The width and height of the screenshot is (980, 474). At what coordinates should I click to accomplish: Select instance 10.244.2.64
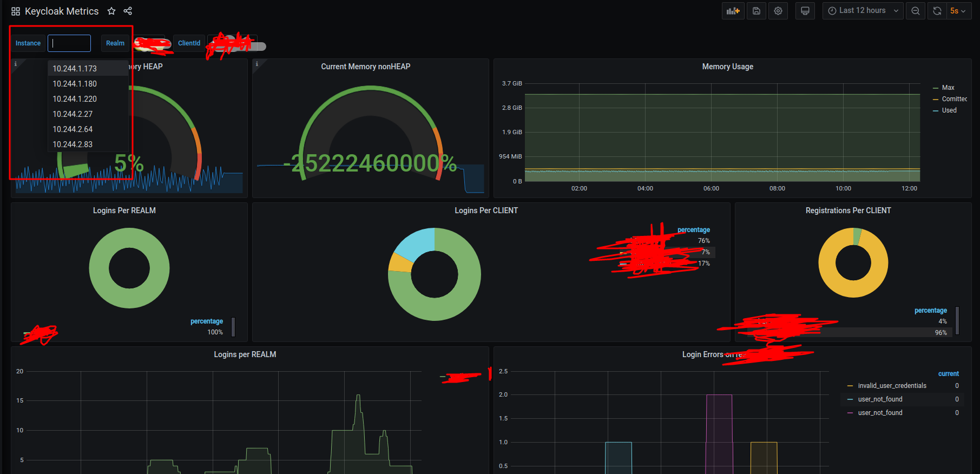(x=88, y=129)
